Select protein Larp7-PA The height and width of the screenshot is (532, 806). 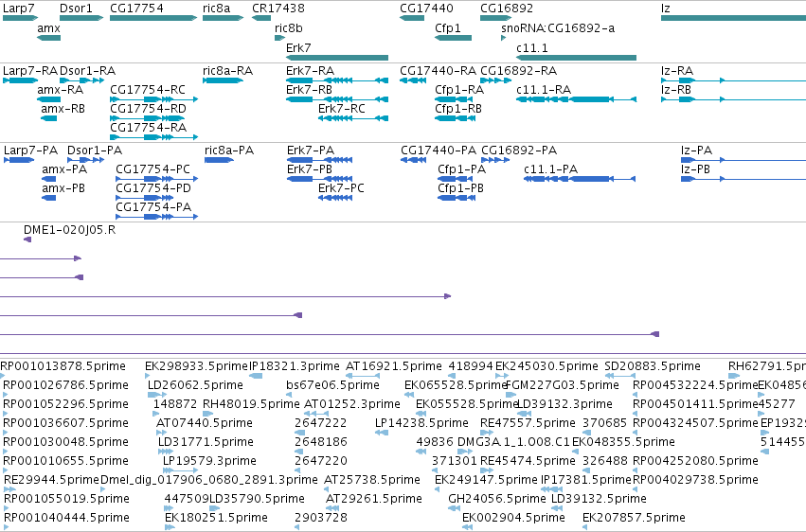(31, 151)
